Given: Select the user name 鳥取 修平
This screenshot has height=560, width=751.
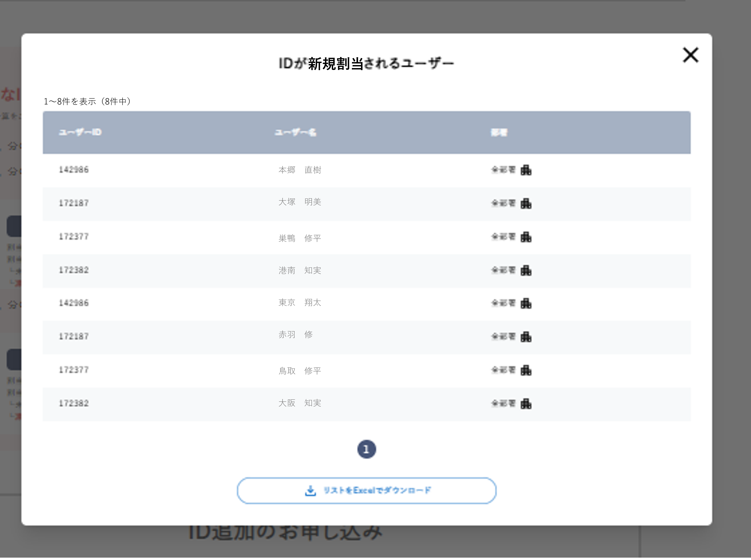Looking at the screenshot, I should click(x=300, y=370).
